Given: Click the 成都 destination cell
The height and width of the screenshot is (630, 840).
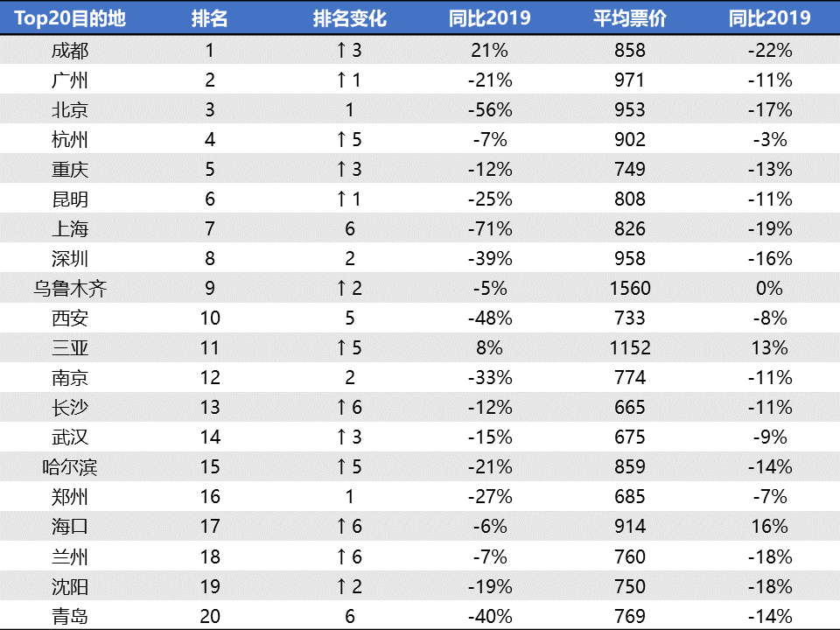Looking at the screenshot, I should pos(70,51).
